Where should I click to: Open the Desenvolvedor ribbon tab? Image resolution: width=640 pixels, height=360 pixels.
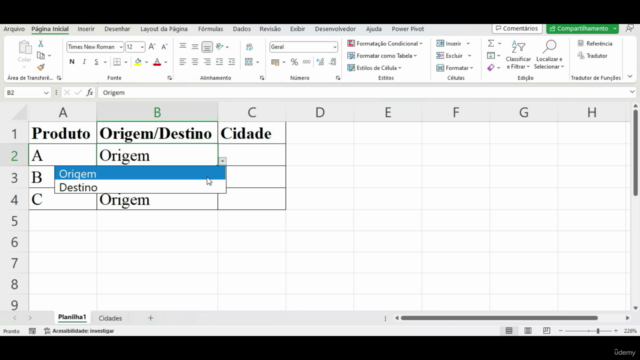coord(335,29)
